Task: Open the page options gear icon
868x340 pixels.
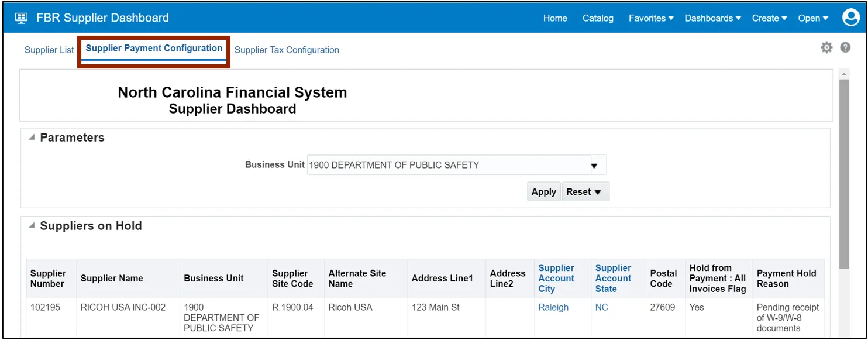Action: 826,48
